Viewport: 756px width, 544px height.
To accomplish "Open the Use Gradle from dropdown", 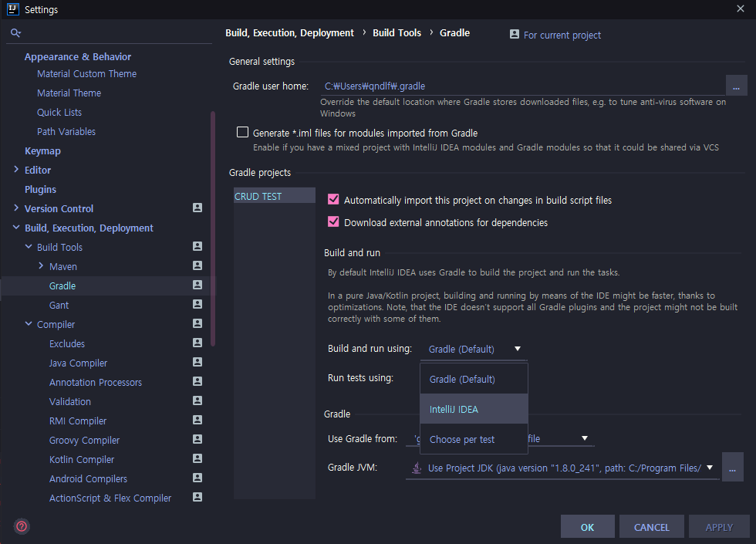I will [x=585, y=438].
